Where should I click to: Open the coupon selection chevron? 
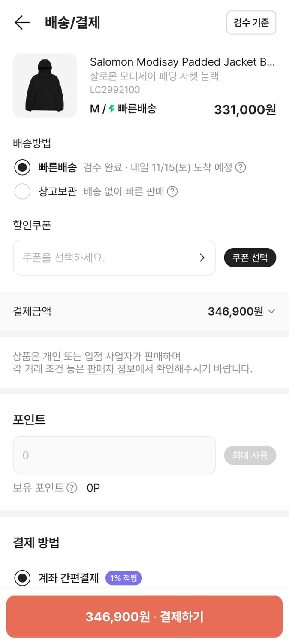pyautogui.click(x=202, y=258)
